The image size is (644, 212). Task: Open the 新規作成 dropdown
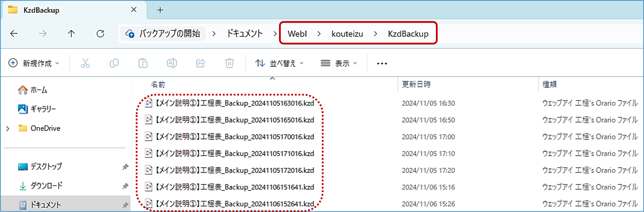pyautogui.click(x=34, y=63)
